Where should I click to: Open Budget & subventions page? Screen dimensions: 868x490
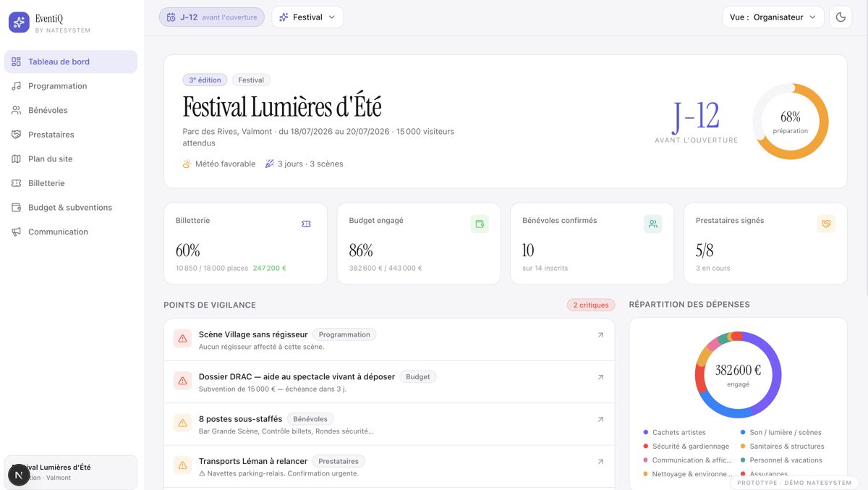pos(70,208)
